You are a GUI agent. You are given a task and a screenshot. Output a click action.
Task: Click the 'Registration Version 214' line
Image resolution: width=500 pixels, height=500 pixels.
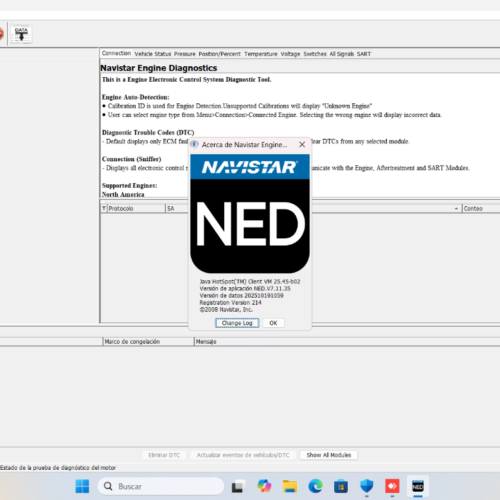230,303
